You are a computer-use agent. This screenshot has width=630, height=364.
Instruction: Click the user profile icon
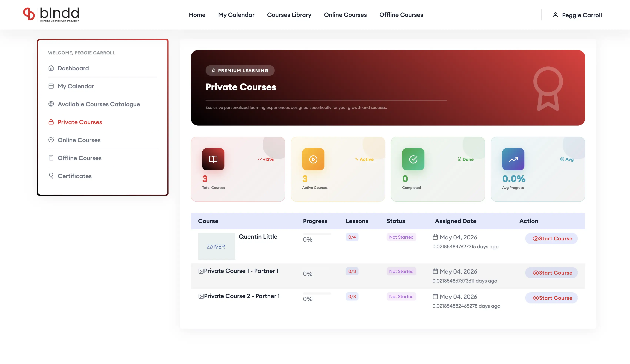point(555,15)
